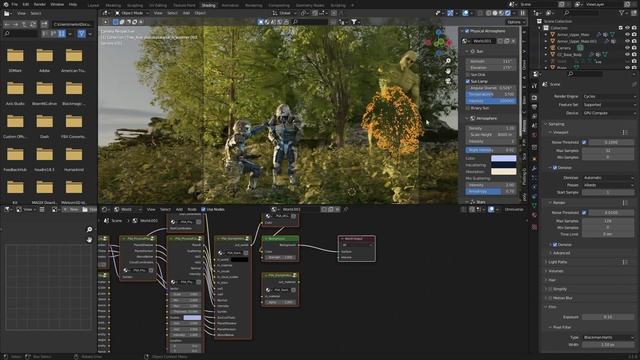Open the Object Mode dropdown in viewport
Viewport: 640px width, 360px height.
pyautogui.click(x=131, y=13)
